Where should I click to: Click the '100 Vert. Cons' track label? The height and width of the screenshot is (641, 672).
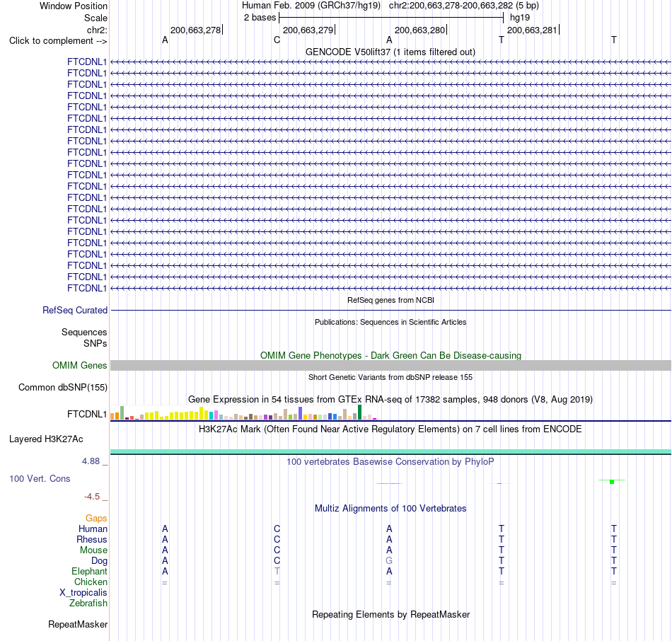click(40, 478)
